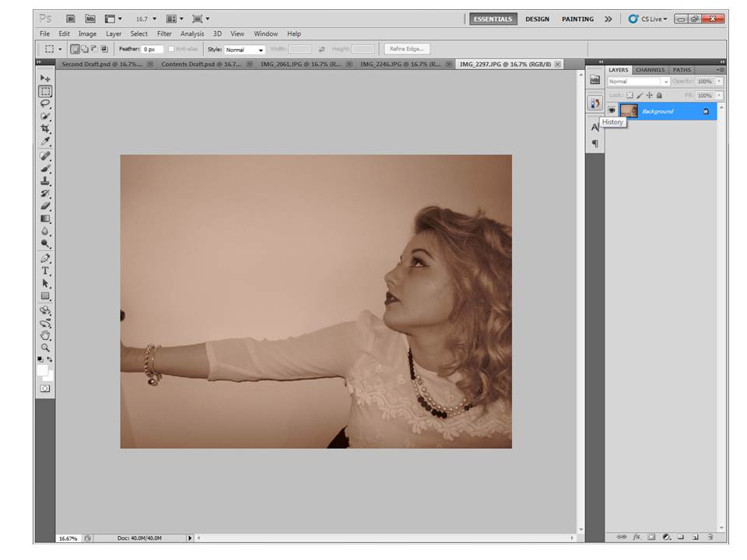Viewport: 747px width, 560px height.
Task: Toggle the lock transparent pixels option
Action: 630,96
